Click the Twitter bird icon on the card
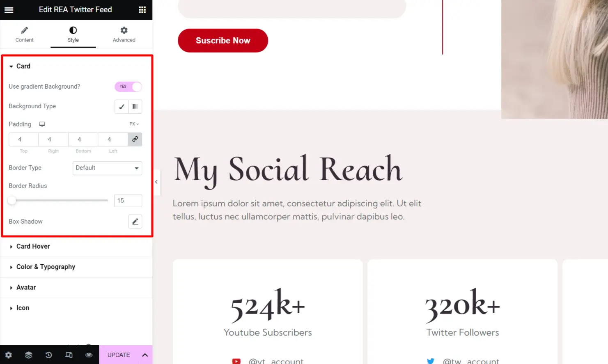 (430, 361)
